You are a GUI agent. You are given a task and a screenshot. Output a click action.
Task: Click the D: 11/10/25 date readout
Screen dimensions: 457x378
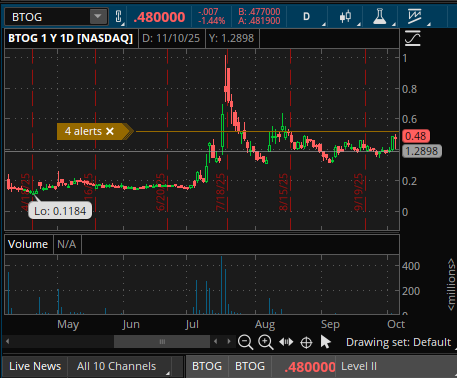[171, 38]
